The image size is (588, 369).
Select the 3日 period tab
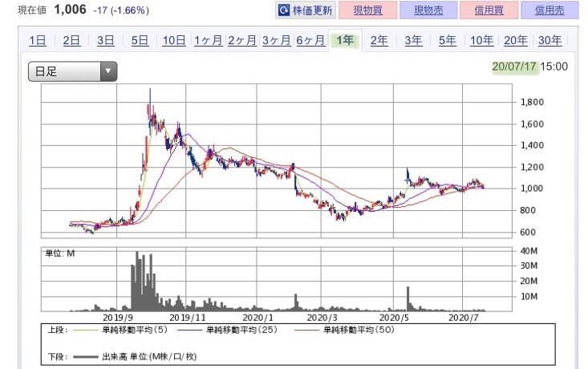[106, 40]
